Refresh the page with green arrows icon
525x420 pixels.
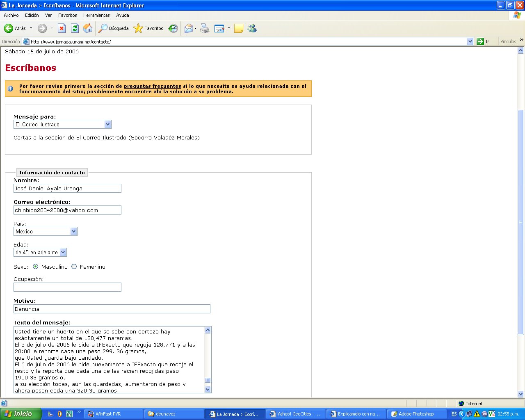point(75,28)
